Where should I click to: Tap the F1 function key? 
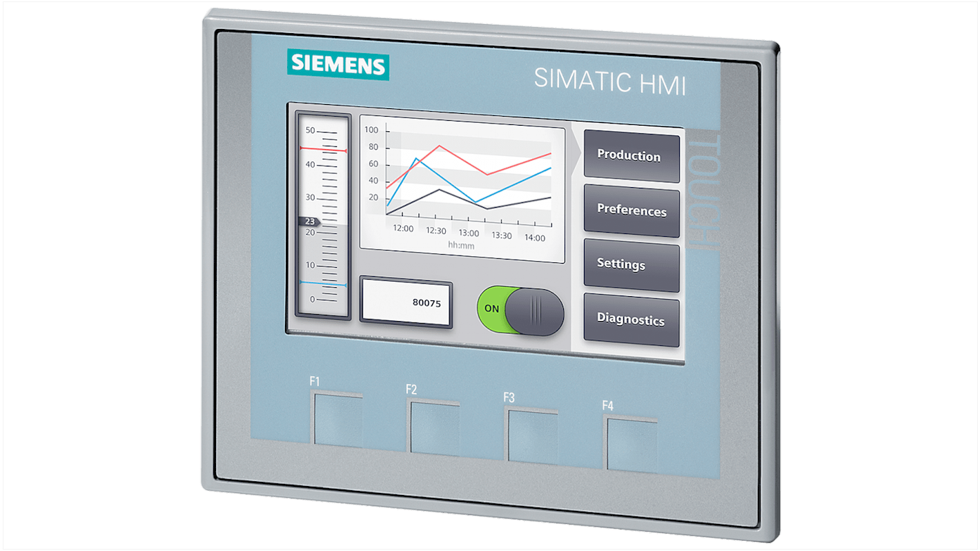(x=337, y=418)
